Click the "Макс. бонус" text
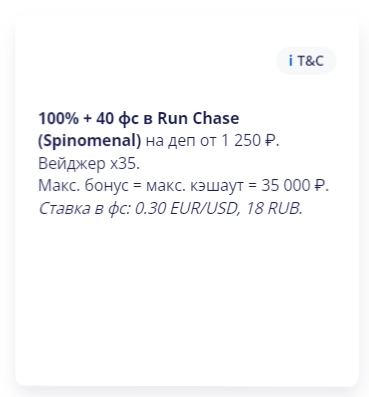The image size is (369, 397). pyautogui.click(x=83, y=185)
